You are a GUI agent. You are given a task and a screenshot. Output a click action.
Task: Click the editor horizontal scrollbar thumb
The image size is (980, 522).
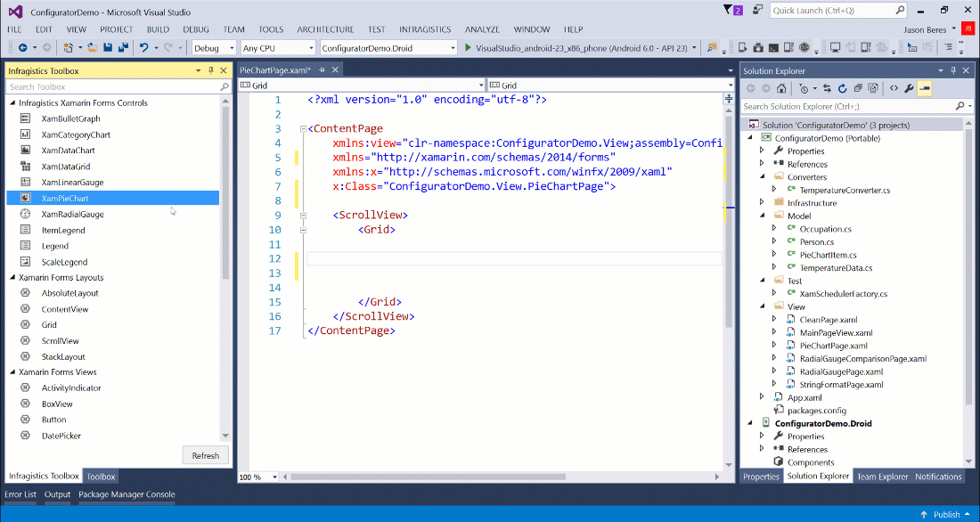(x=428, y=477)
